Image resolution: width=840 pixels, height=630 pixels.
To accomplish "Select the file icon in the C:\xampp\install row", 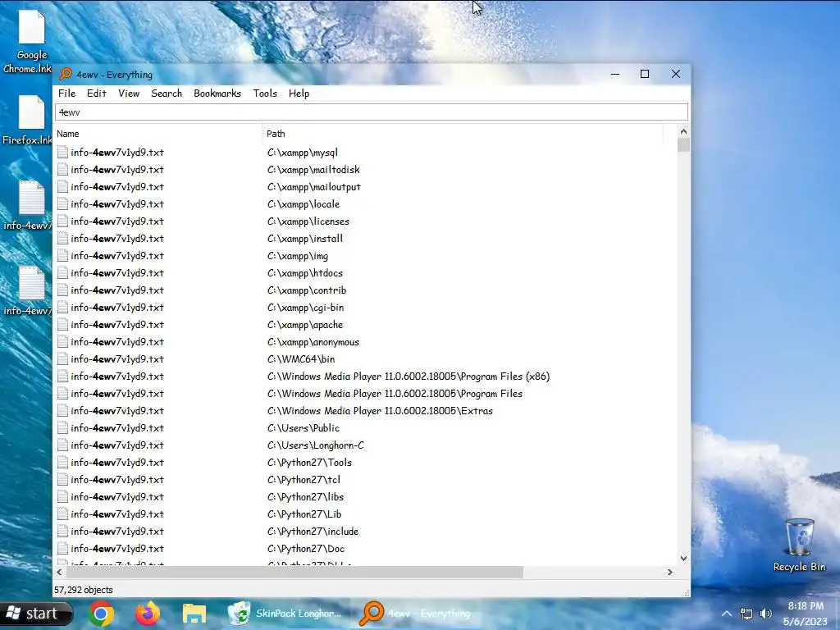I will click(62, 239).
